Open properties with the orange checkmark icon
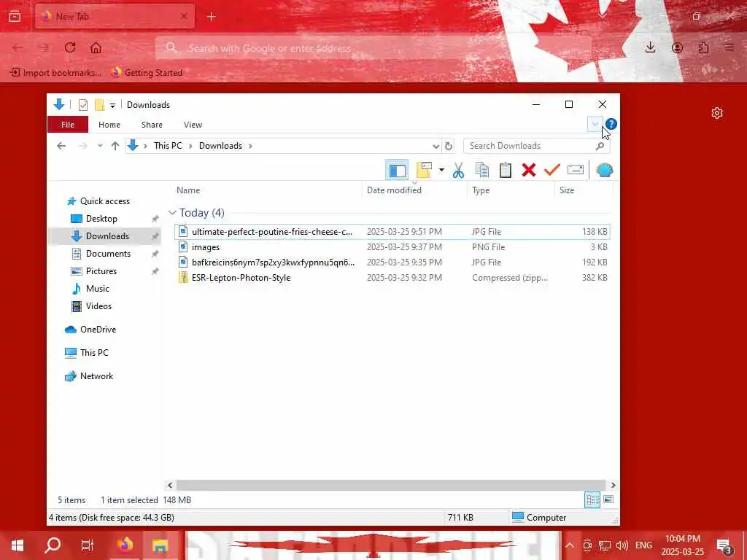Viewport: 747px width, 560px height. coord(551,170)
